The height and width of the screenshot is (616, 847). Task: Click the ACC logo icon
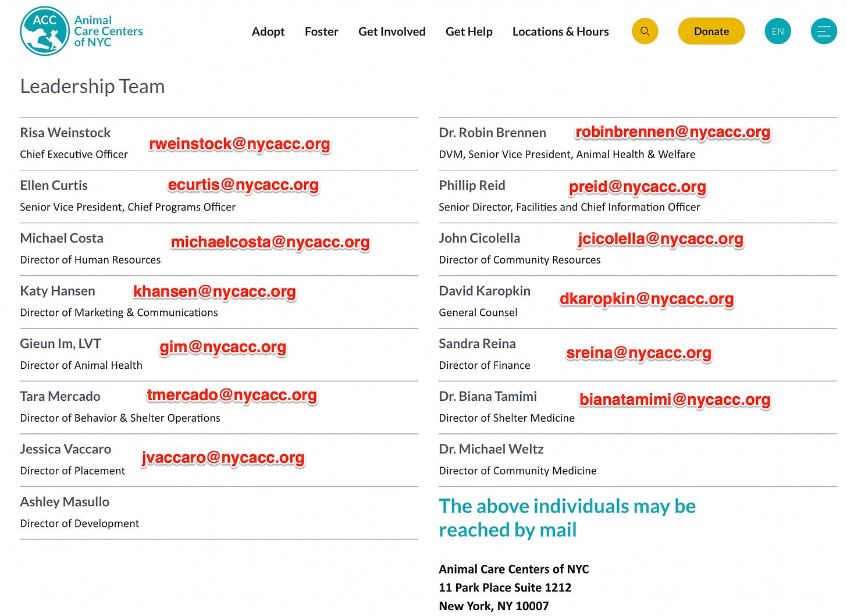click(x=45, y=31)
